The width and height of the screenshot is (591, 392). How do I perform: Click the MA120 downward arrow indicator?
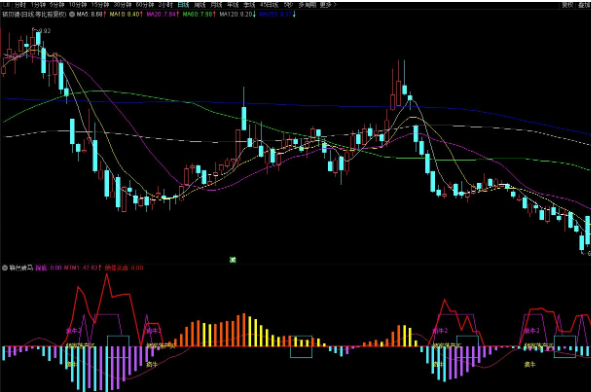(x=254, y=14)
